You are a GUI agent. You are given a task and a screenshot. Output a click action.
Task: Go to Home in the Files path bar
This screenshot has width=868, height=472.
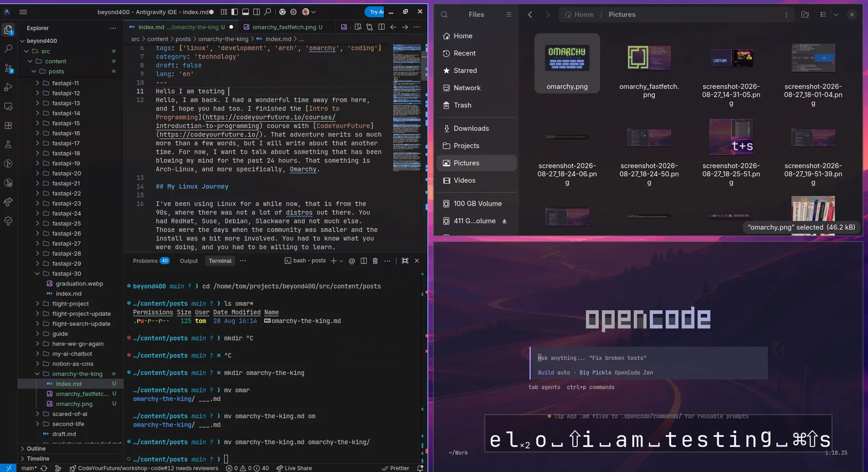pos(579,15)
